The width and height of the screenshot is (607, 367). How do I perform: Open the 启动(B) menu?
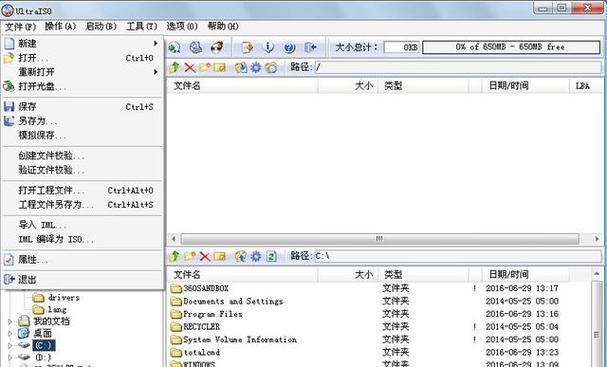[101, 26]
